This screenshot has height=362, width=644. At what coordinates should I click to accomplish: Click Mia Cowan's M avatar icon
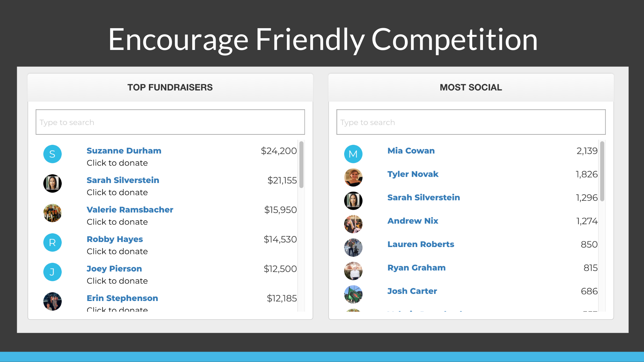pos(353,154)
